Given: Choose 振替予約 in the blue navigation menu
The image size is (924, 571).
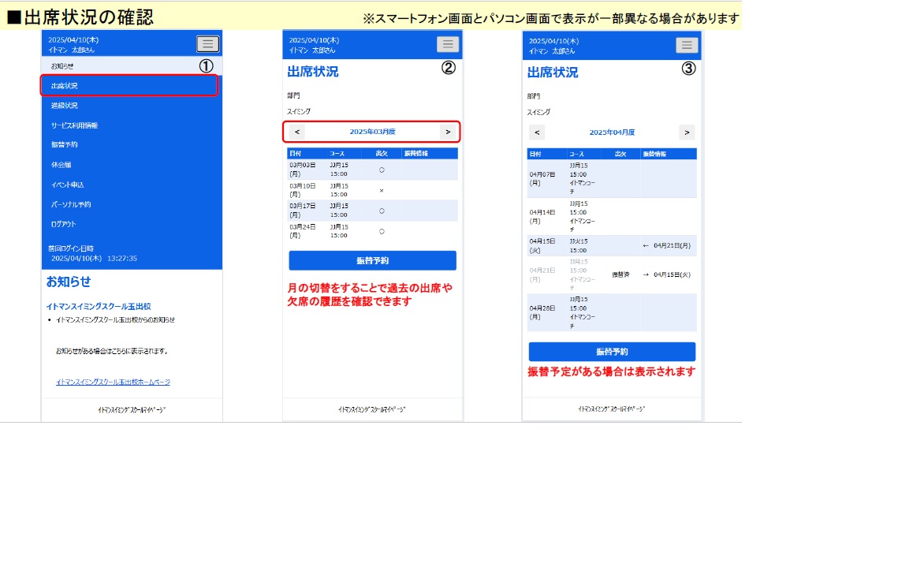Looking at the screenshot, I should click(x=65, y=145).
